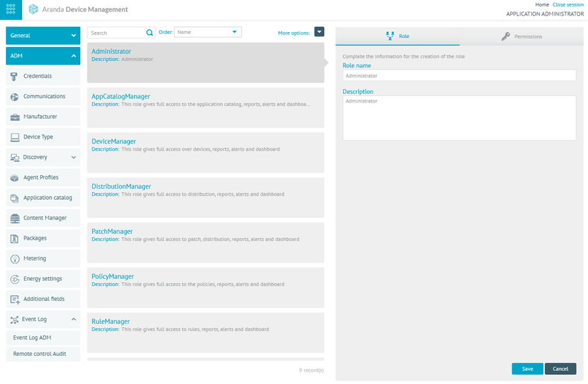This screenshot has width=588, height=384.
Task: Click the Role name input field
Action: (x=459, y=75)
